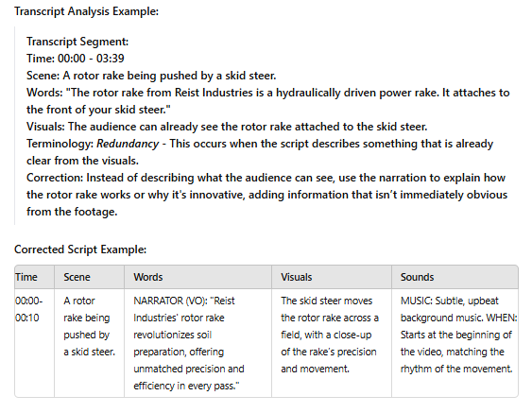Click the italic word 'Redundancy'
The image size is (532, 413).
128,144
